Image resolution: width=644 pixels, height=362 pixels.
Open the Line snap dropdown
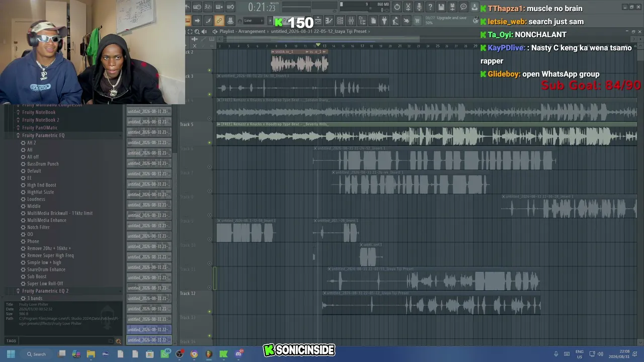pos(254,21)
